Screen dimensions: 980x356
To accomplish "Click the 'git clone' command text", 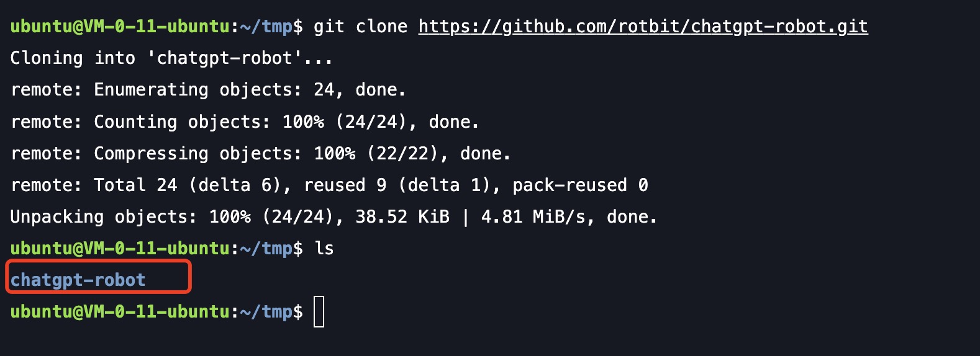I will (360, 27).
